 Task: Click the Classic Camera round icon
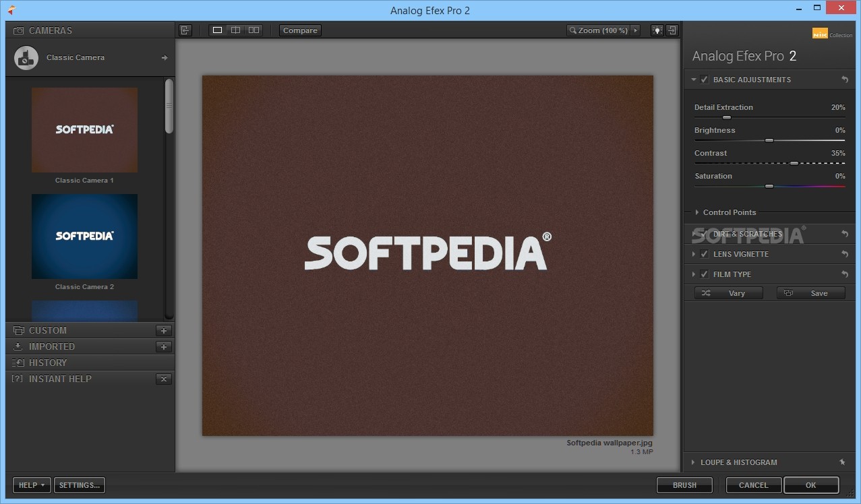pos(26,58)
